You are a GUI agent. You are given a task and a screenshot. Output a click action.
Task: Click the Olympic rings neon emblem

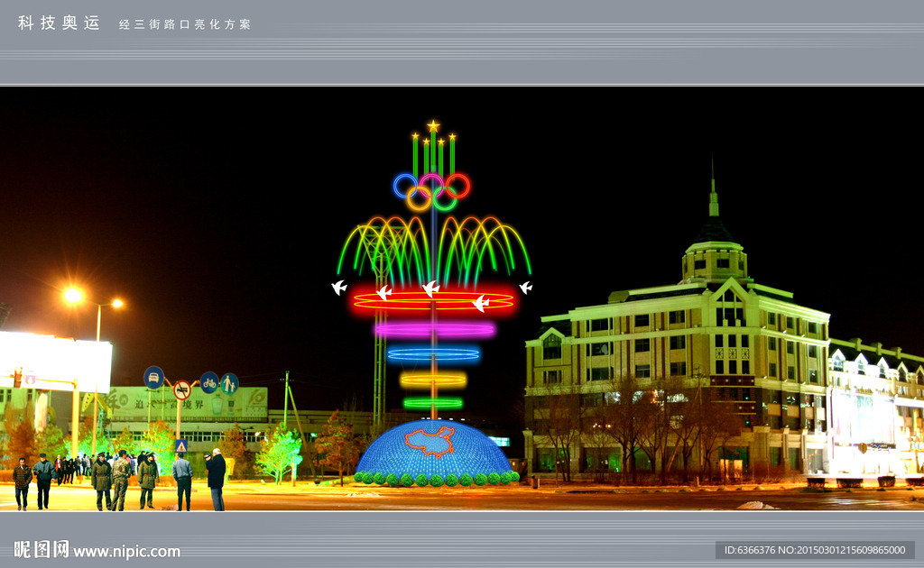click(x=431, y=190)
